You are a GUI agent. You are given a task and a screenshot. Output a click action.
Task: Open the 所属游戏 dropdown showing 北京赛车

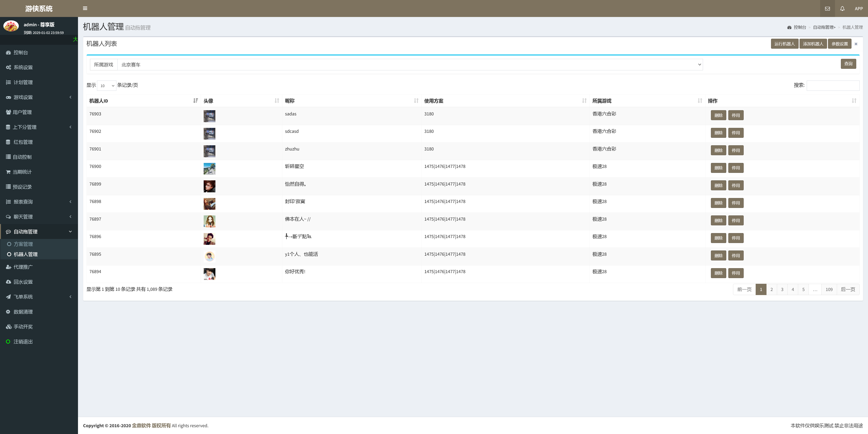410,64
